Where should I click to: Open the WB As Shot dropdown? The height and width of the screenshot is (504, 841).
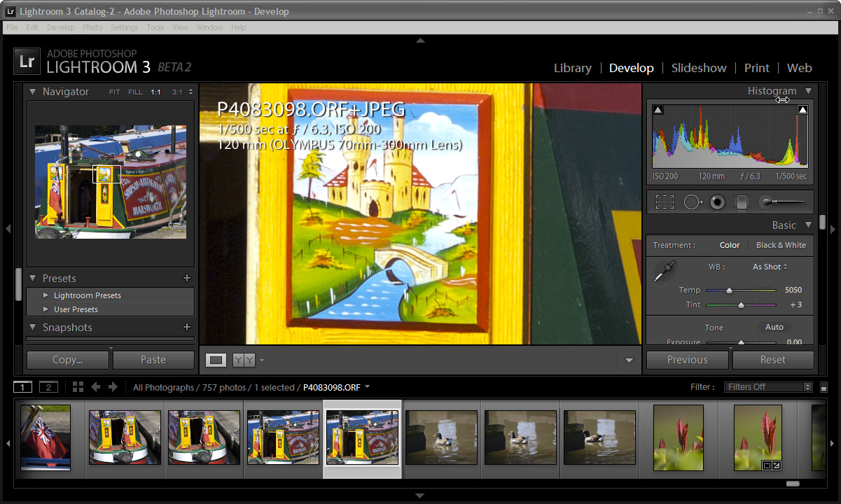pos(770,267)
